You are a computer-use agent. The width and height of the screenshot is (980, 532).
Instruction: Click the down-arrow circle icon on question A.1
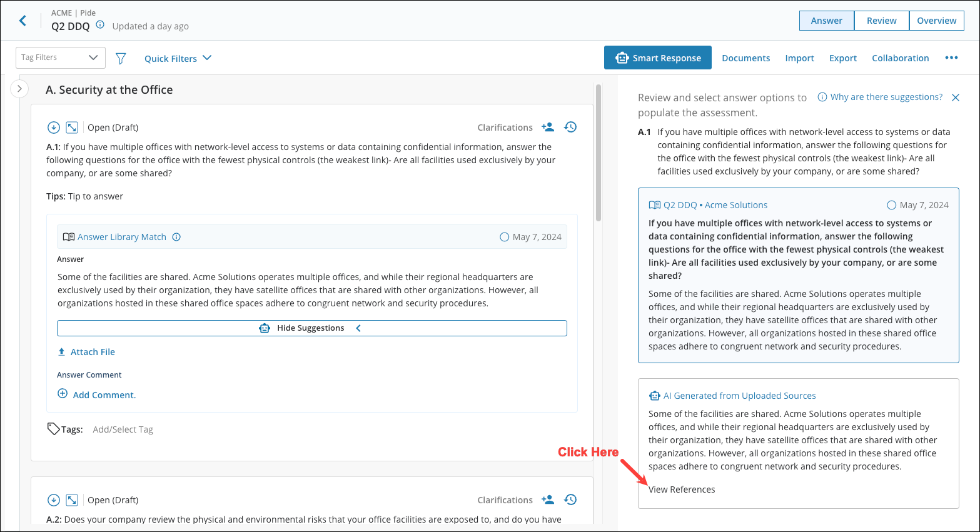[54, 128]
